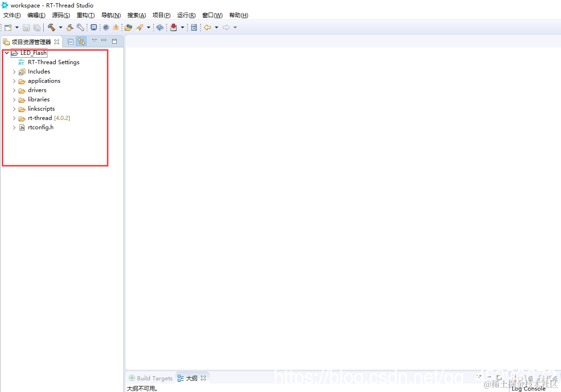Click the open element folder icon

coord(128,28)
